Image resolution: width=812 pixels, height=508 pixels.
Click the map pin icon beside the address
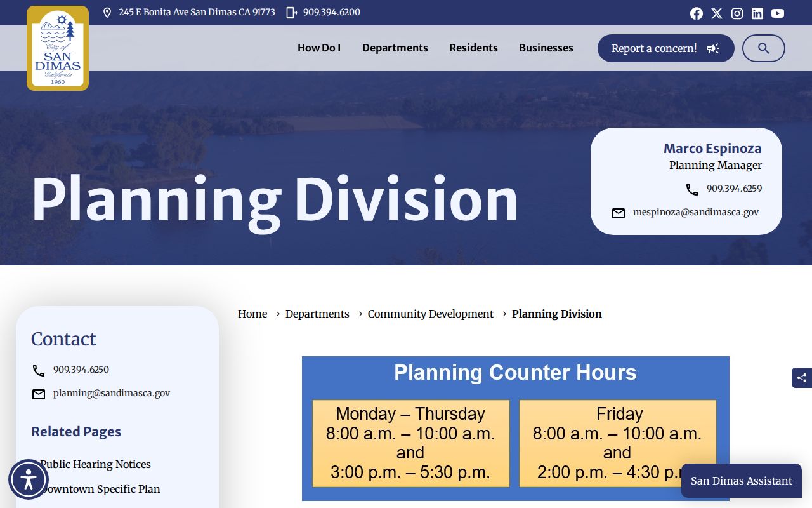[107, 13]
